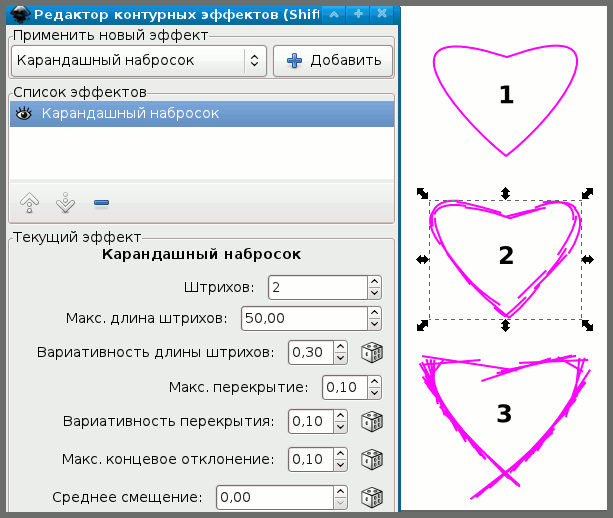613x518 pixels.
Task: Click the move effect up arrow icon
Action: 30,204
